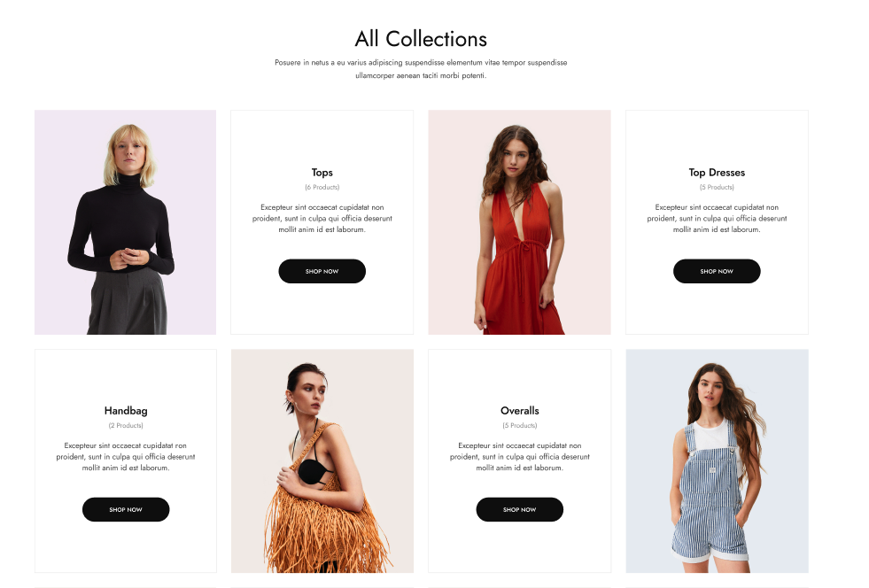Click the All Collections heading
Screen dimensions: 869x588
pyautogui.click(x=421, y=39)
